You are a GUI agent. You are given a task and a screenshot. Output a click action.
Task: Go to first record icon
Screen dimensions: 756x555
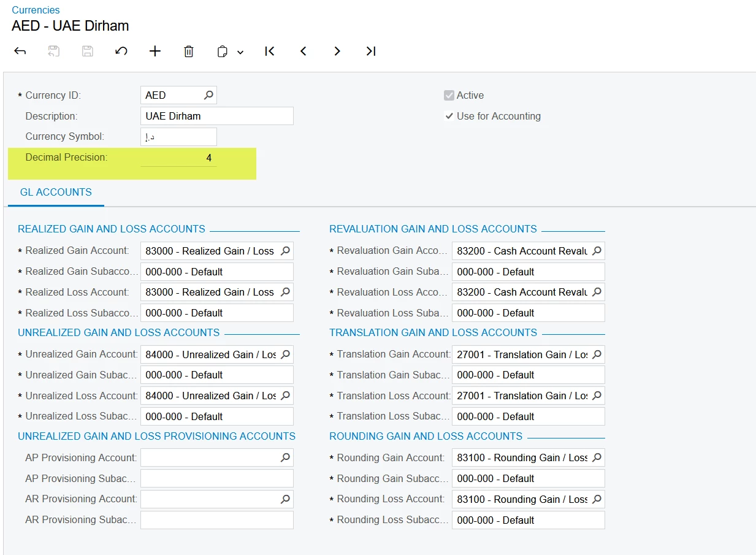(269, 52)
